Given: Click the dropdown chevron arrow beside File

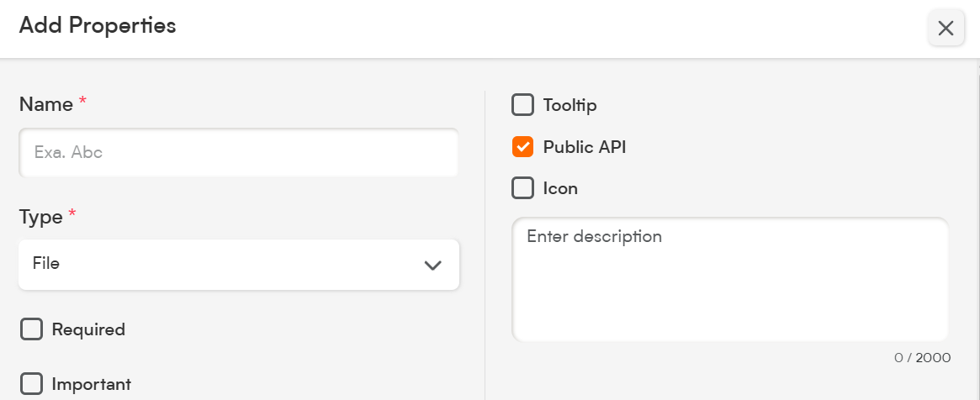Looking at the screenshot, I should click(x=432, y=266).
